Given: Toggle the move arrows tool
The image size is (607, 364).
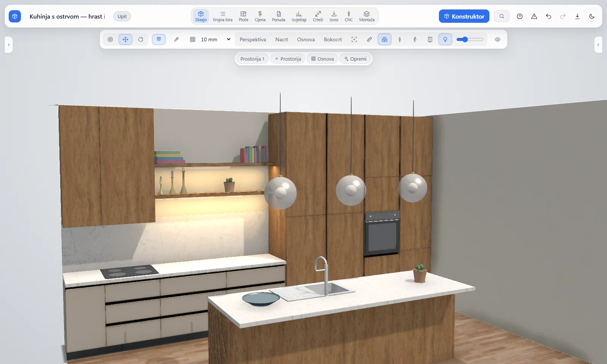Looking at the screenshot, I should (126, 39).
